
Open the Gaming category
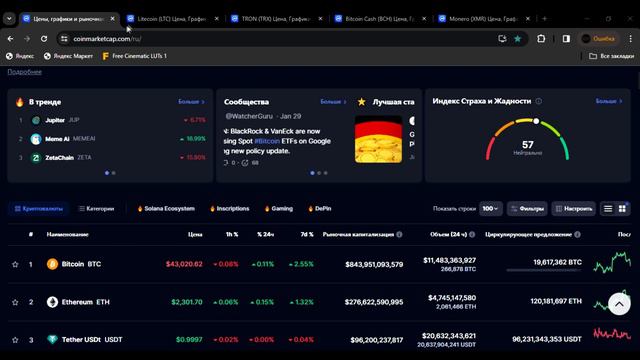click(x=278, y=209)
